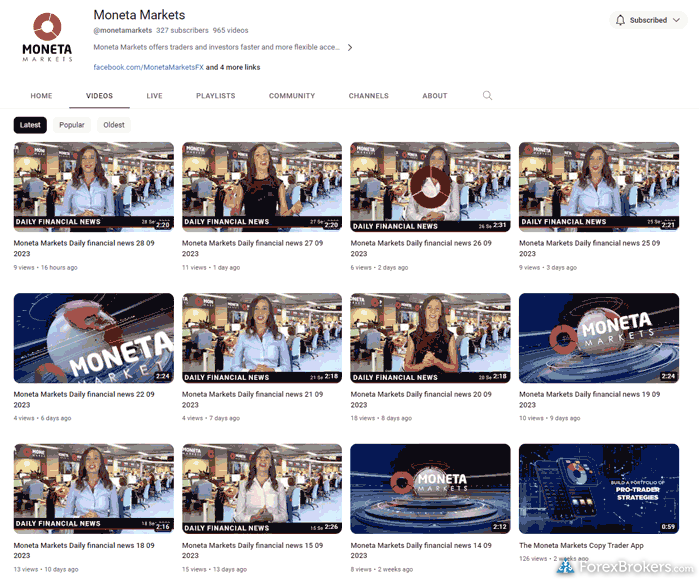Open thumbnail of Daily financial news 28 09 video
Image resolution: width=699 pixels, height=579 pixels.
click(x=94, y=187)
